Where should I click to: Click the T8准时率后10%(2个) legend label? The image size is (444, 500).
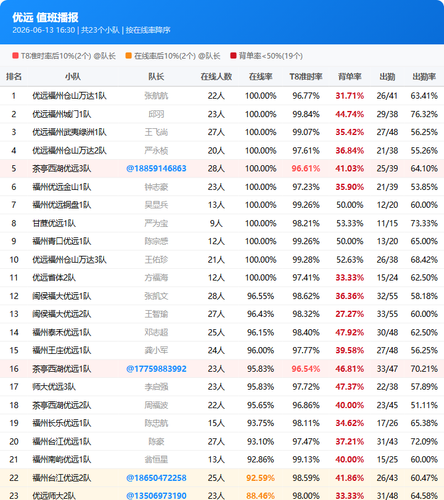point(68,56)
